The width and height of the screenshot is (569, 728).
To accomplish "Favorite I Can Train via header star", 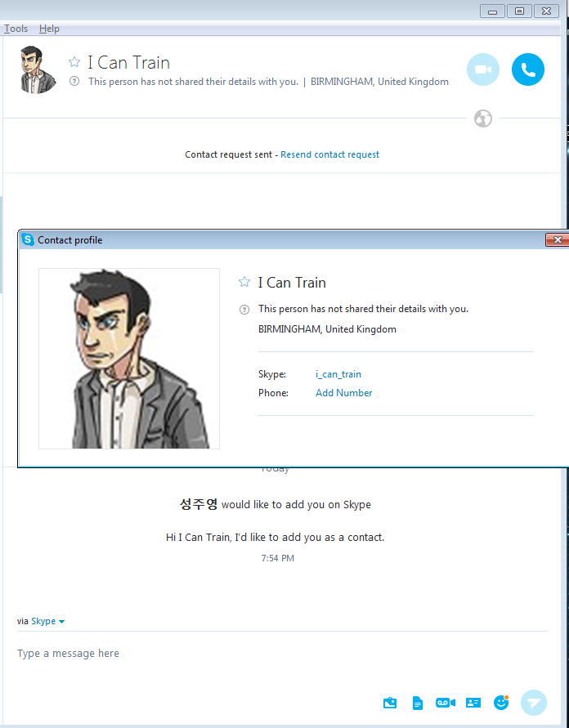I will click(74, 62).
